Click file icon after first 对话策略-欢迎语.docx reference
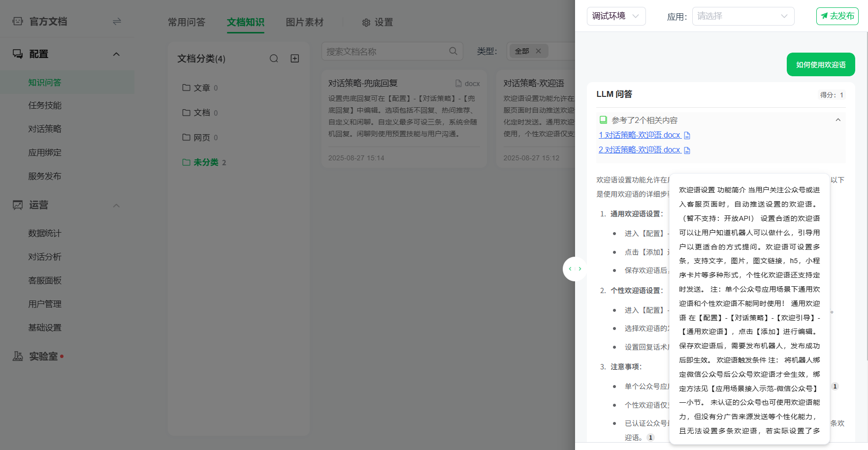 point(687,135)
